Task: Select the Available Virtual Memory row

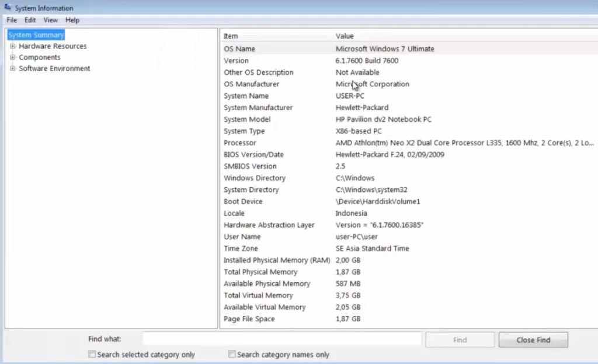Action: [409, 307]
